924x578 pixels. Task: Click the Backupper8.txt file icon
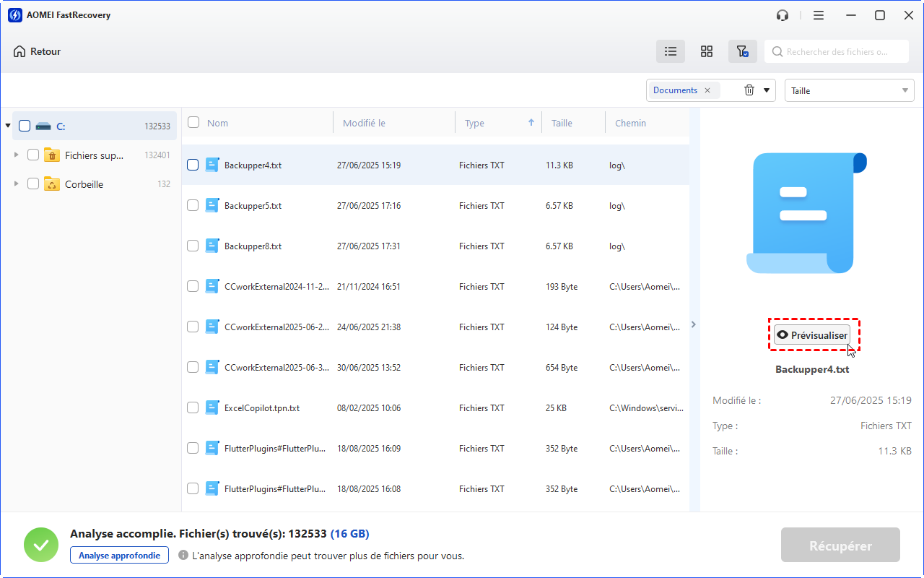[x=212, y=246]
